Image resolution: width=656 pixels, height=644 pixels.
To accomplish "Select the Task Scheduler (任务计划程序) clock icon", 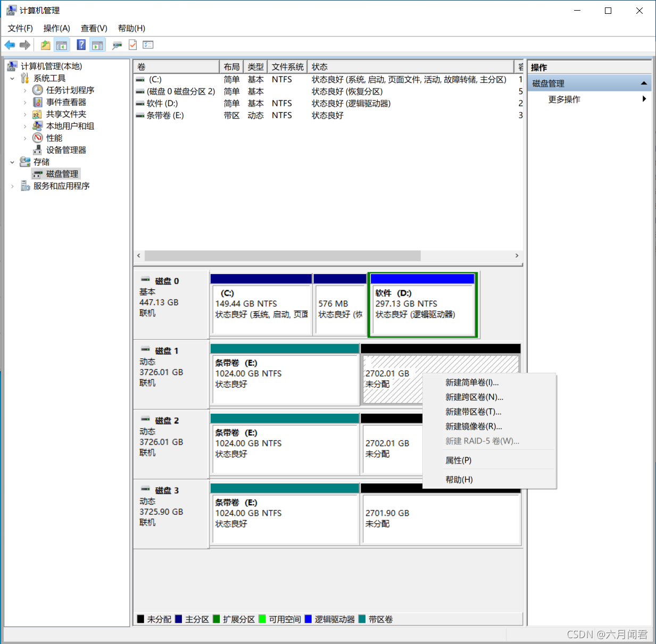I will pos(37,90).
